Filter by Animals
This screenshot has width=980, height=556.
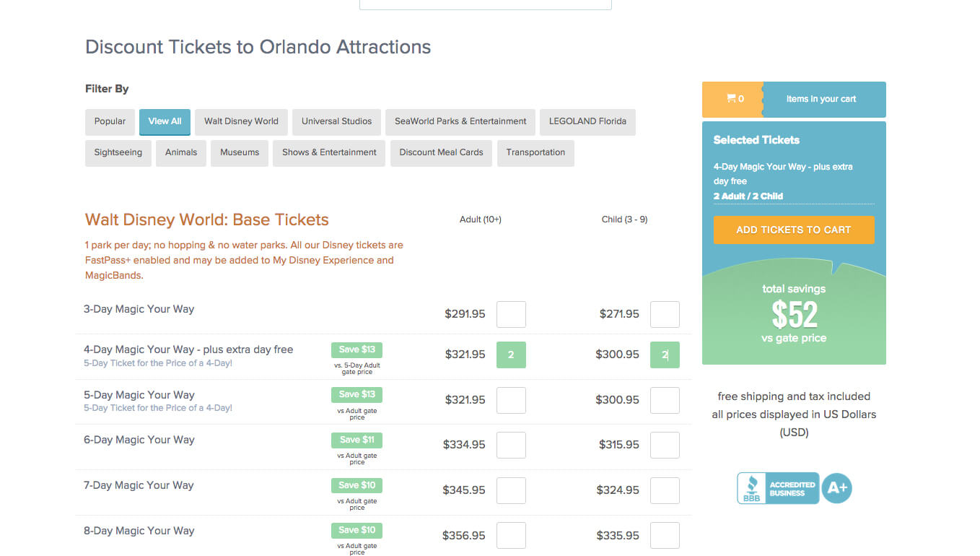181,152
